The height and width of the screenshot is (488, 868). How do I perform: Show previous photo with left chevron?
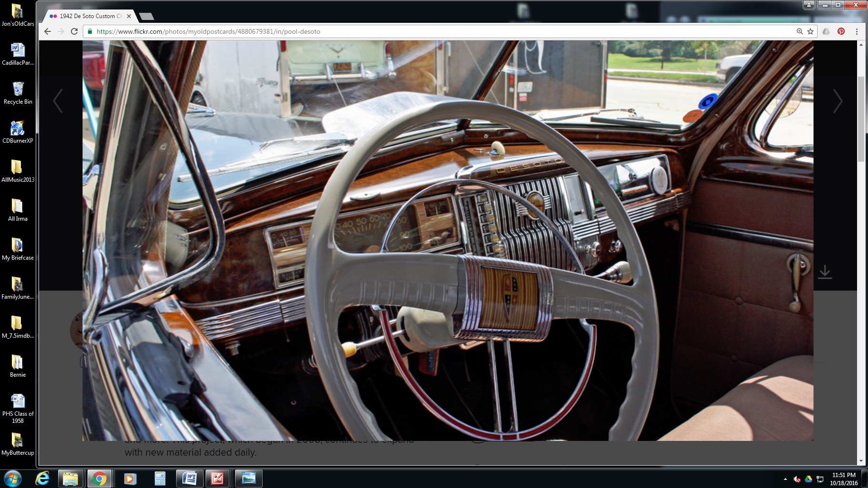pos(58,101)
